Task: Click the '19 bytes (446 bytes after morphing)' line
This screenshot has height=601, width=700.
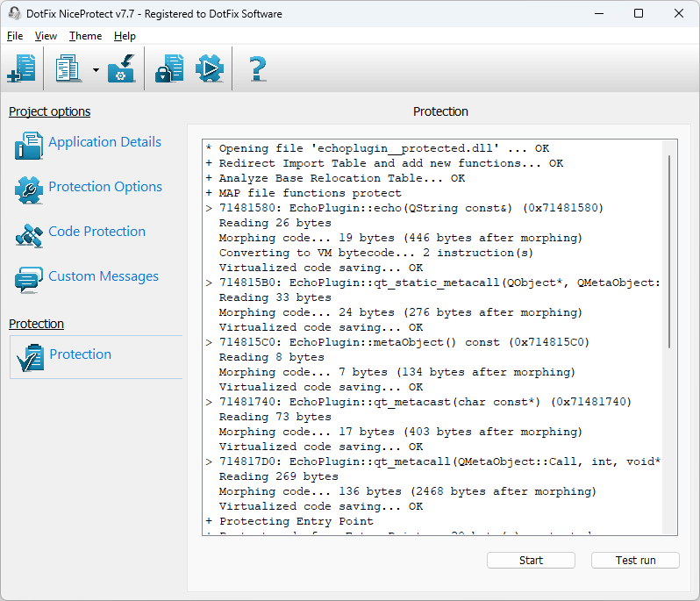Action: (x=401, y=238)
